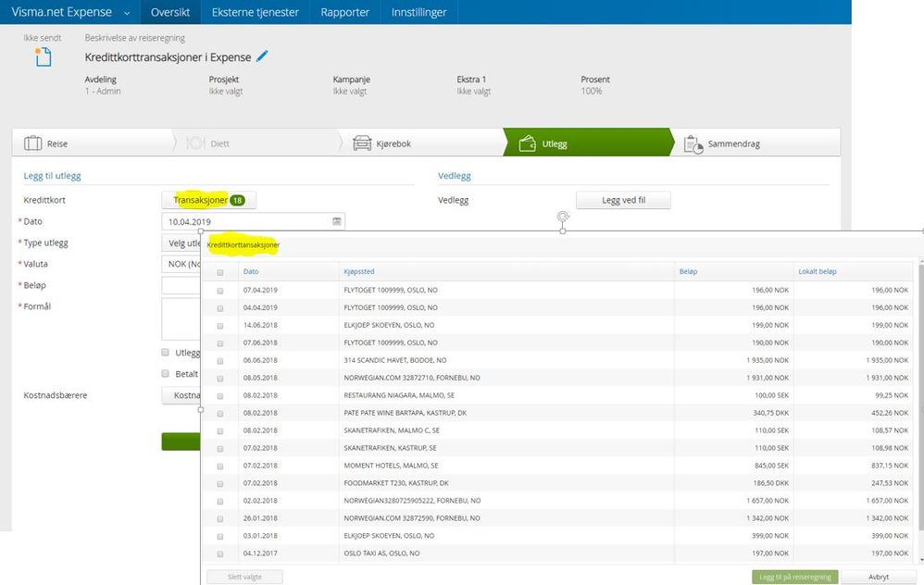Go to the Innstillinger menu
Image resolution: width=924 pixels, height=585 pixels.
(x=418, y=13)
